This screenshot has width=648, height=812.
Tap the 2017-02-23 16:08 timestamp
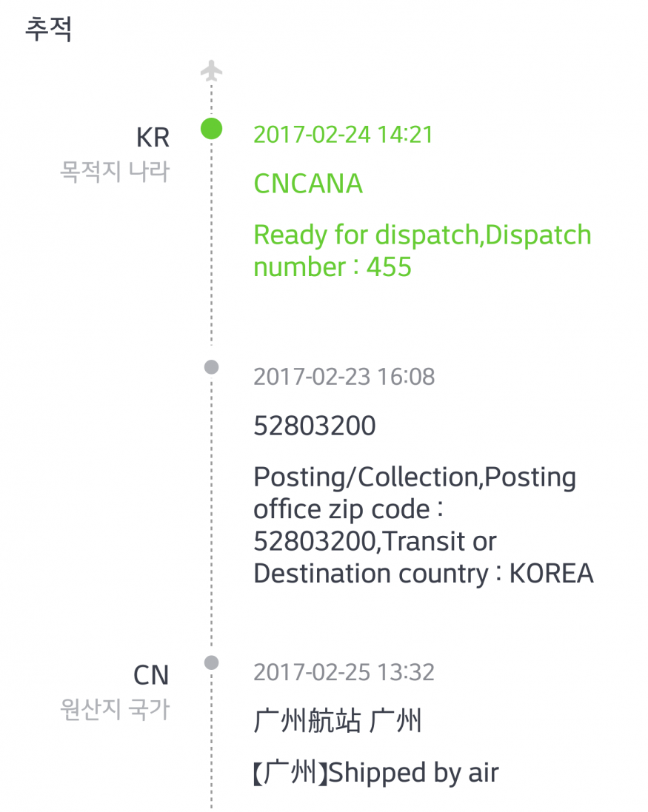pos(344,377)
